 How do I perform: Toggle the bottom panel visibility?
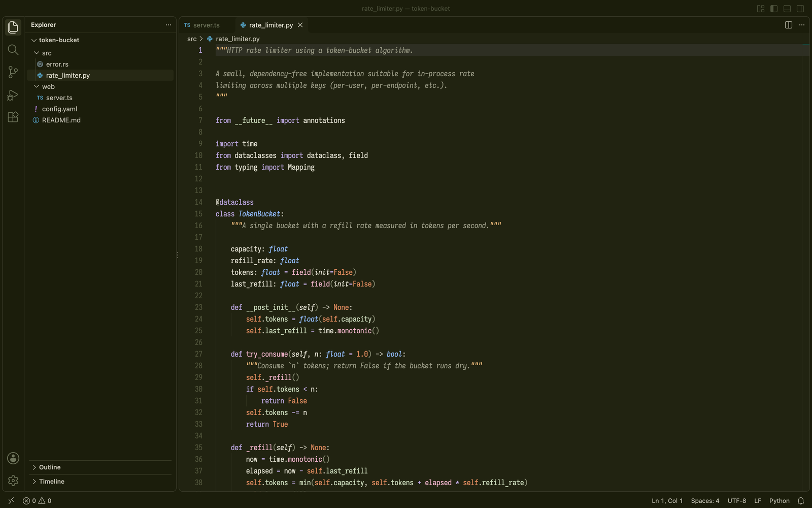(787, 9)
